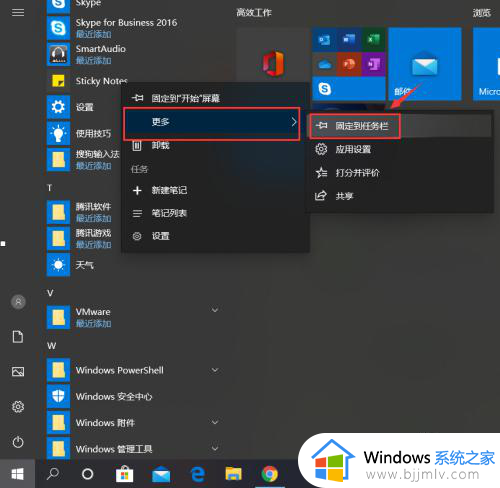
Task: Click the Office tile
Action: (273, 63)
